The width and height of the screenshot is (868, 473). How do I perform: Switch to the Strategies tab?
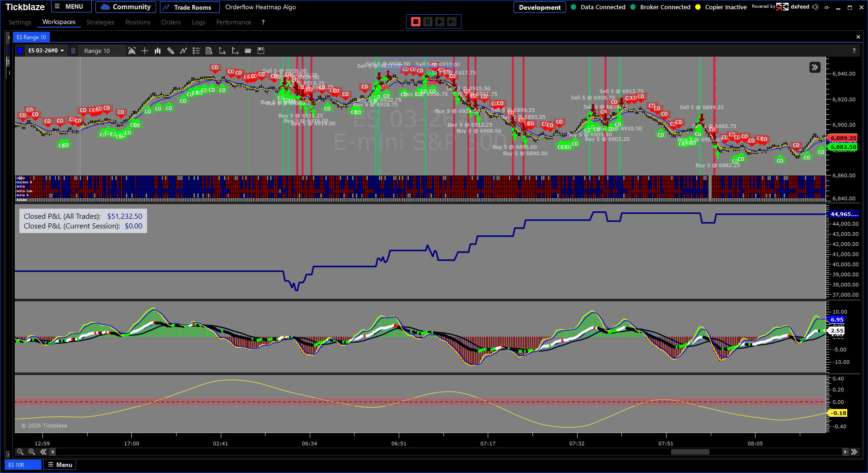coord(100,22)
